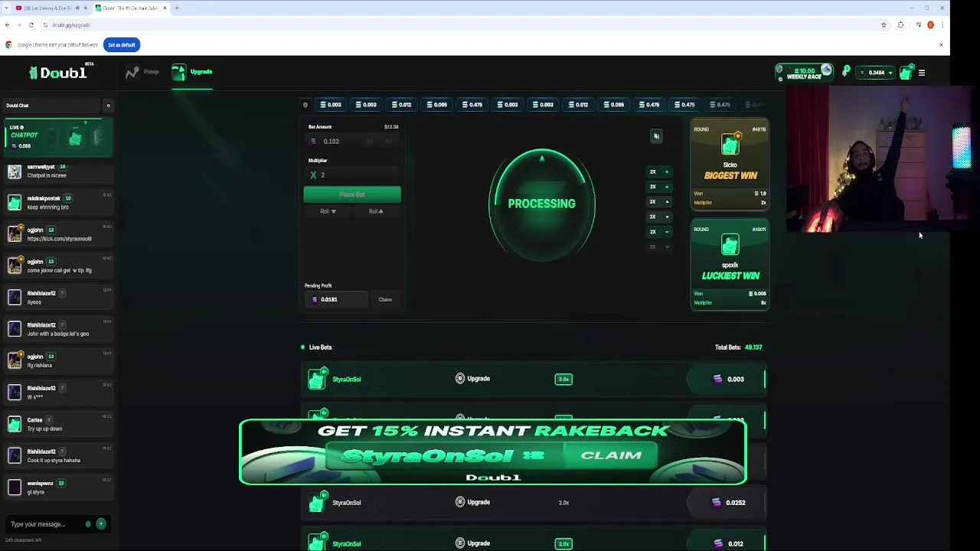Image resolution: width=980 pixels, height=551 pixels.
Task: Click wanispwnz's avatar in chat
Action: [15, 487]
